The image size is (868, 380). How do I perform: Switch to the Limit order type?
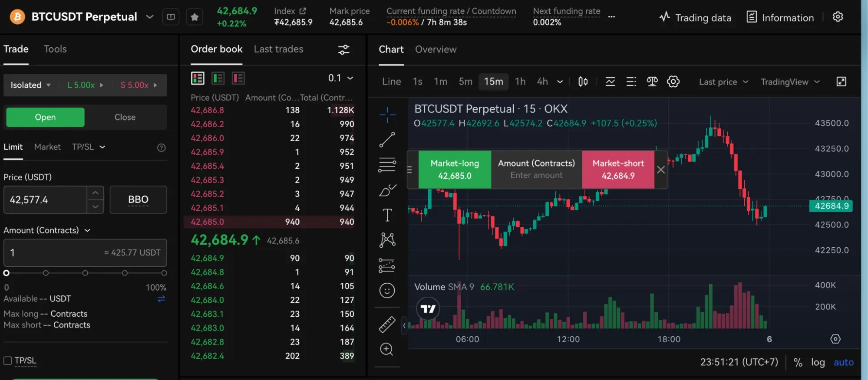click(13, 147)
